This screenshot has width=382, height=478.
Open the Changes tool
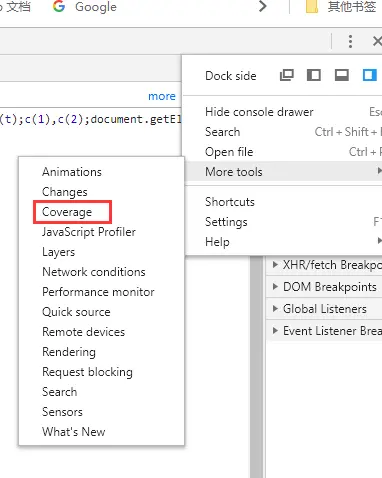point(102,192)
